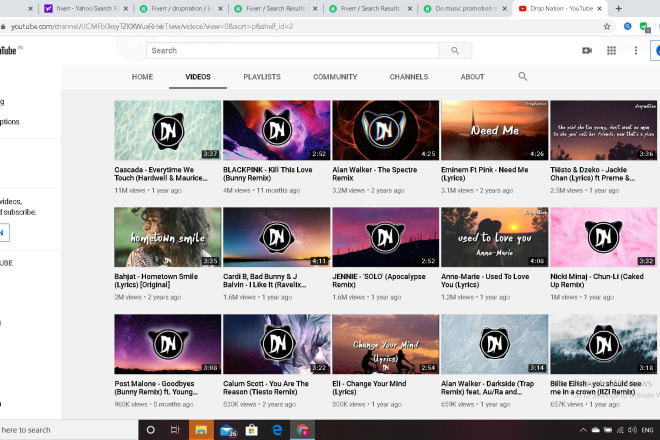Switch to the COMMUNITY tab

click(335, 76)
